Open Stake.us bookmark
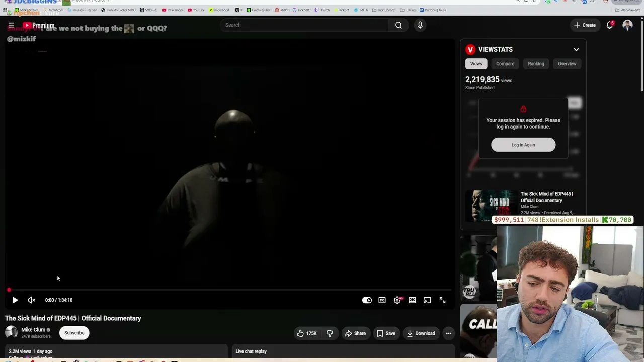 148,10
